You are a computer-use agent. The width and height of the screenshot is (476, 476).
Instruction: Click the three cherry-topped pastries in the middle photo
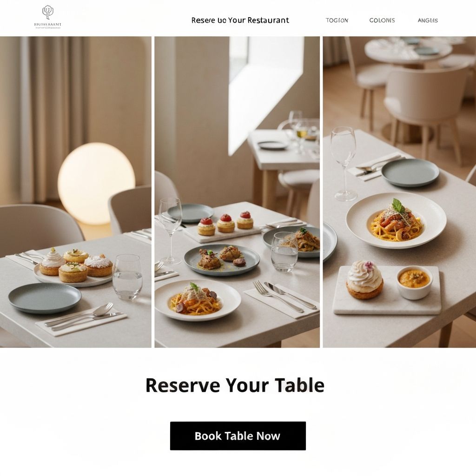tap(225, 224)
